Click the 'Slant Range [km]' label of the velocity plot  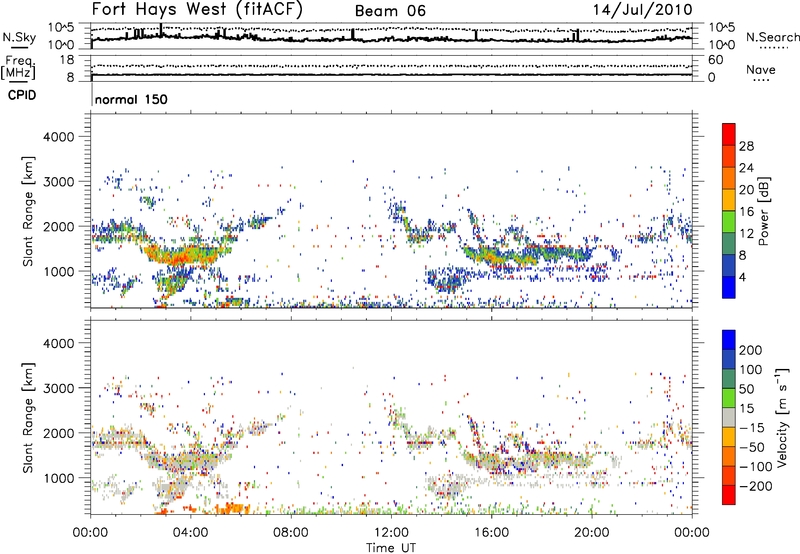click(x=28, y=417)
